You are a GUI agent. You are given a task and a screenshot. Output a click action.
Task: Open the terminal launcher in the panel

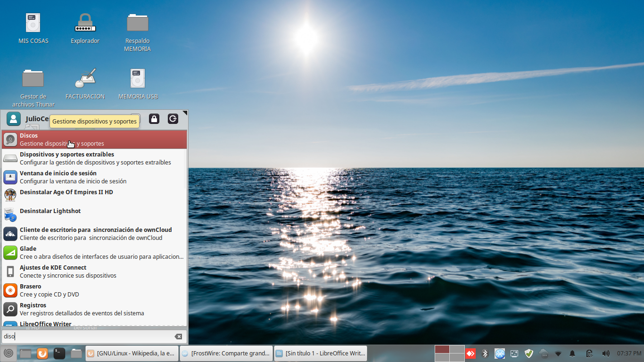tap(59, 353)
